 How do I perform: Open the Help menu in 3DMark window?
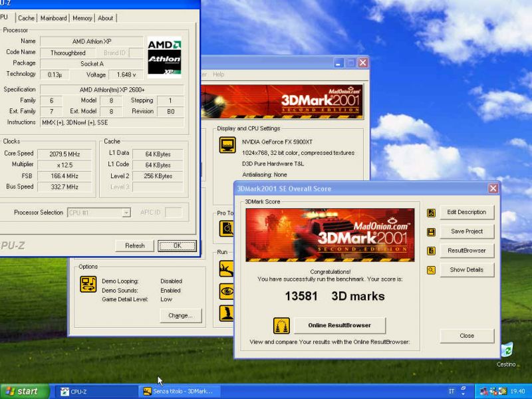tap(219, 74)
